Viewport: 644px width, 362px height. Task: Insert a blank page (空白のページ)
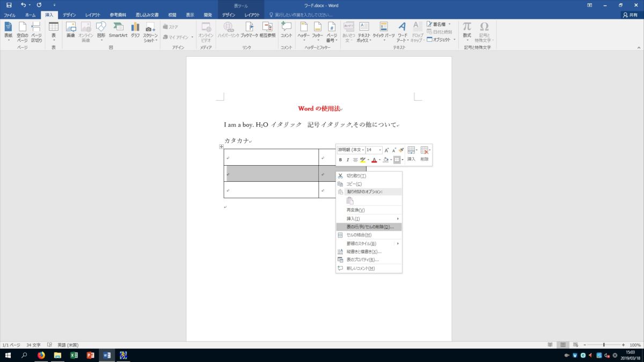click(x=22, y=31)
